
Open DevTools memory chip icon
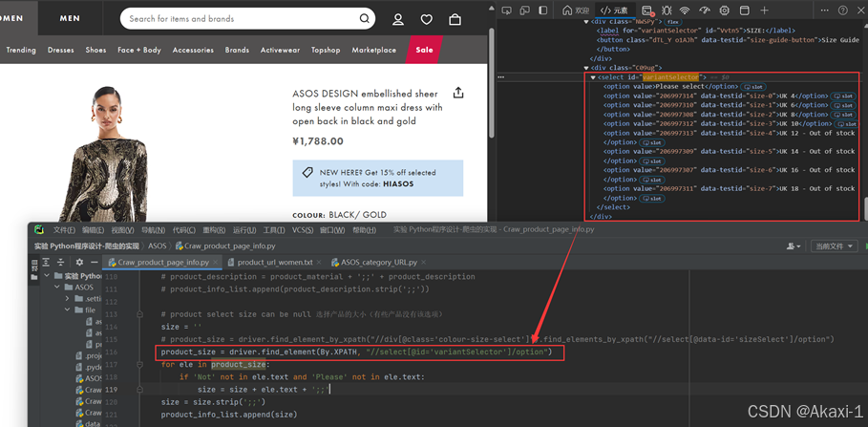pos(724,10)
